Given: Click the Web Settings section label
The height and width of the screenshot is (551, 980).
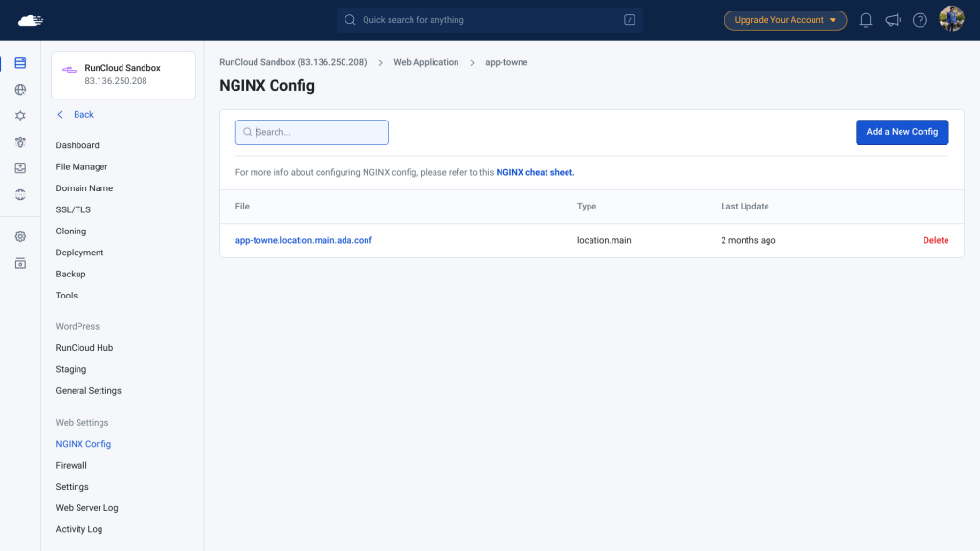Looking at the screenshot, I should 82,423.
